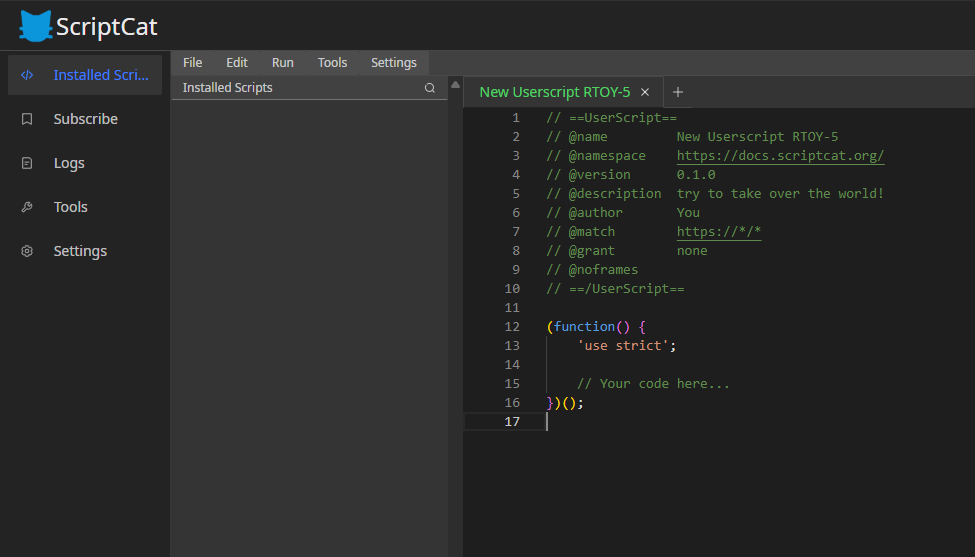Open the Subscribe page
This screenshot has width=975, height=557.
pos(85,119)
